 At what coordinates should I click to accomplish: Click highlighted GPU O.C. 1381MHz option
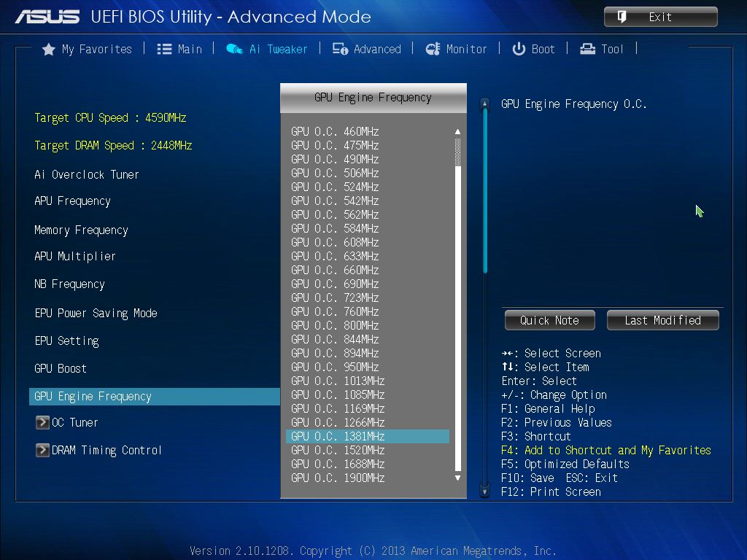click(x=368, y=436)
